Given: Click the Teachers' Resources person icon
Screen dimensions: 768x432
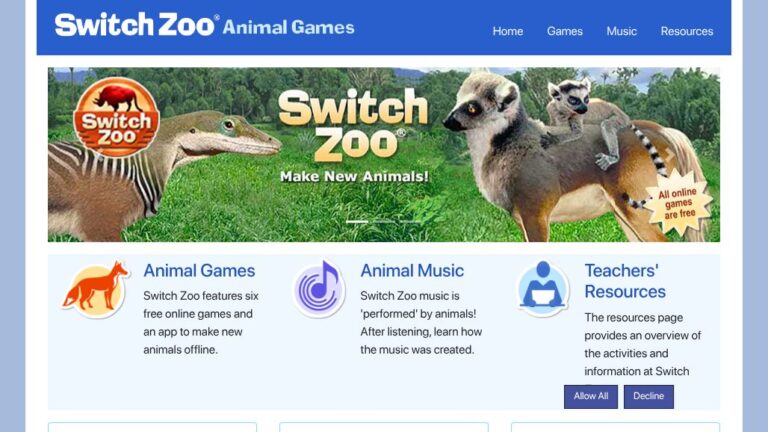Looking at the screenshot, I should (x=543, y=289).
